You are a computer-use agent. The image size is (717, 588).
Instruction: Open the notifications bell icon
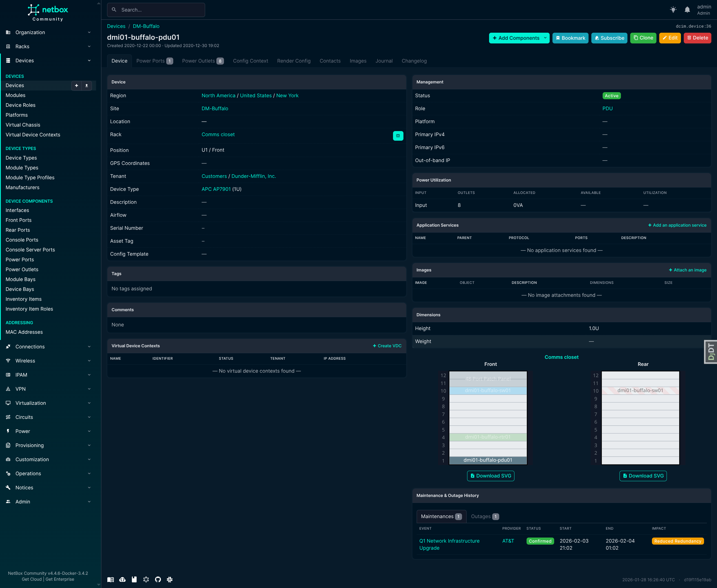pyautogui.click(x=687, y=10)
